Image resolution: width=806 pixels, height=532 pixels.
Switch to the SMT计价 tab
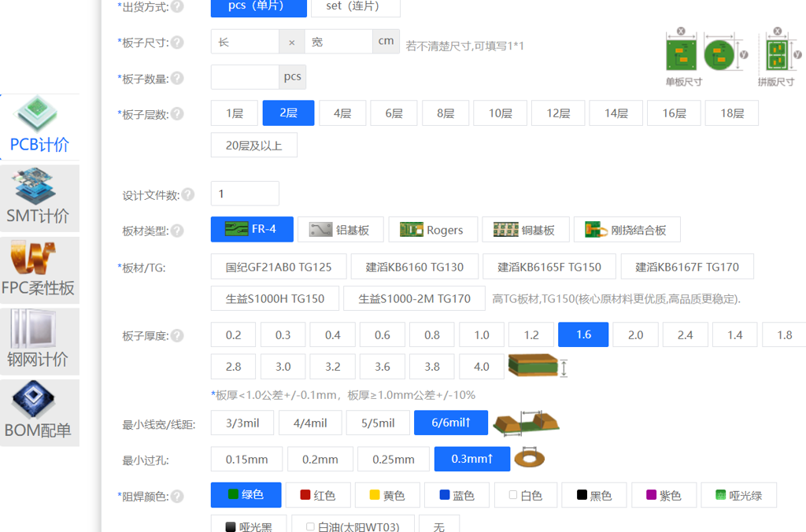pos(39,198)
